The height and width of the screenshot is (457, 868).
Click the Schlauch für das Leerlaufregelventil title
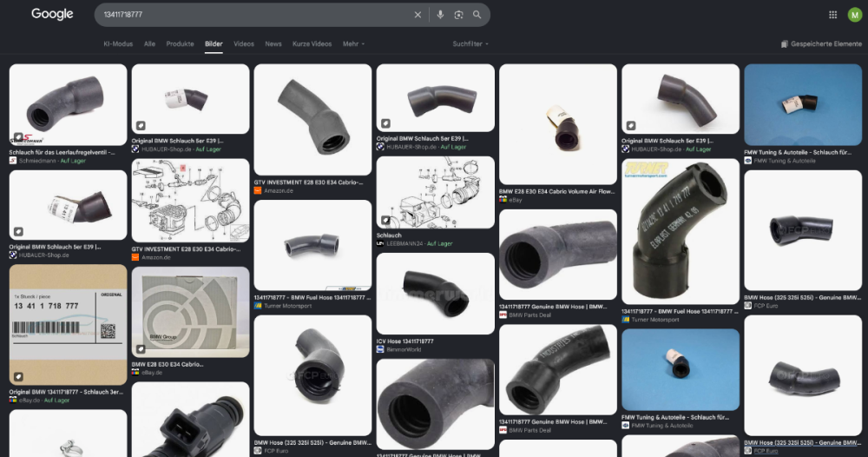62,152
